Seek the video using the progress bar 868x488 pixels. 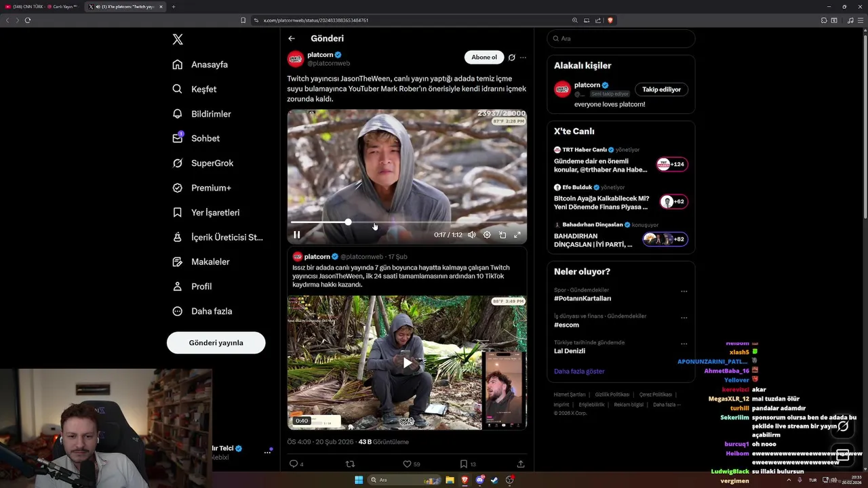tap(407, 222)
